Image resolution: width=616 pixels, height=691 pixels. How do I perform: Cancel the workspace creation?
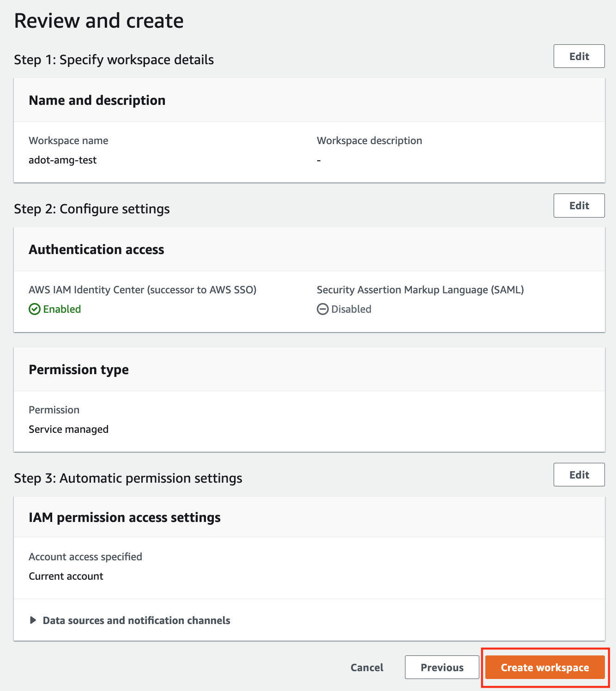coord(367,667)
